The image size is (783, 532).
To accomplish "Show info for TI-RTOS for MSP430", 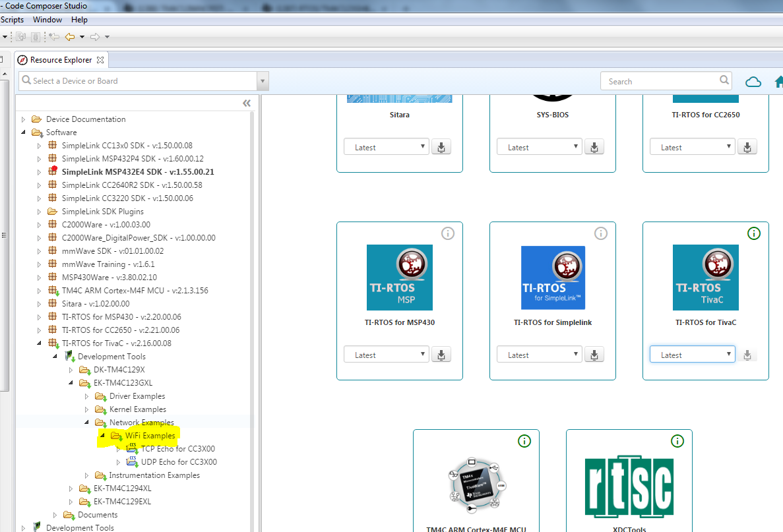I will [448, 233].
